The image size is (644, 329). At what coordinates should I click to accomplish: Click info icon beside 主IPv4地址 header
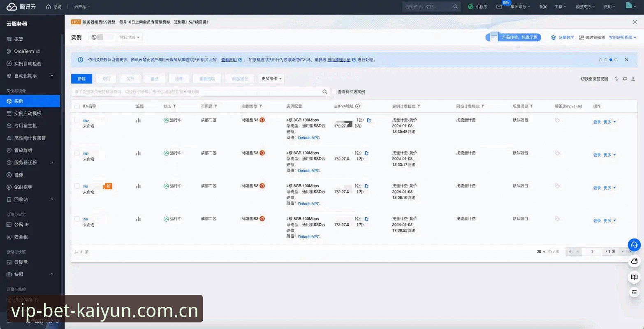click(358, 106)
